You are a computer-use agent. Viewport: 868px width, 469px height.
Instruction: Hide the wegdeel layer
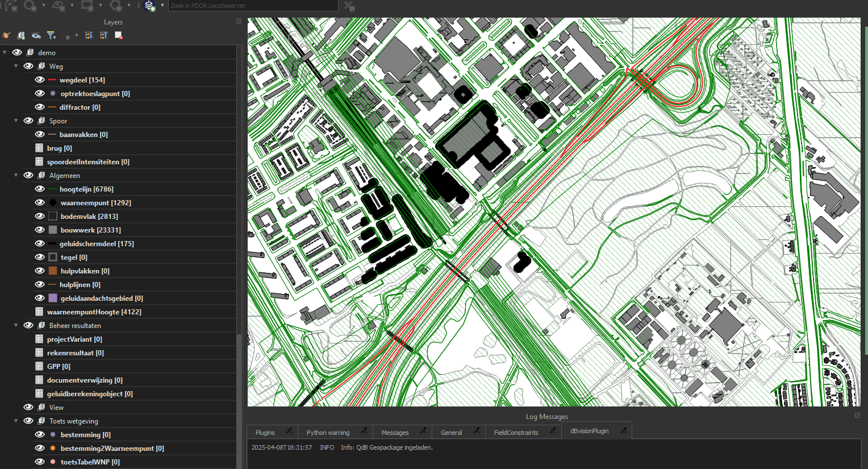pos(39,80)
